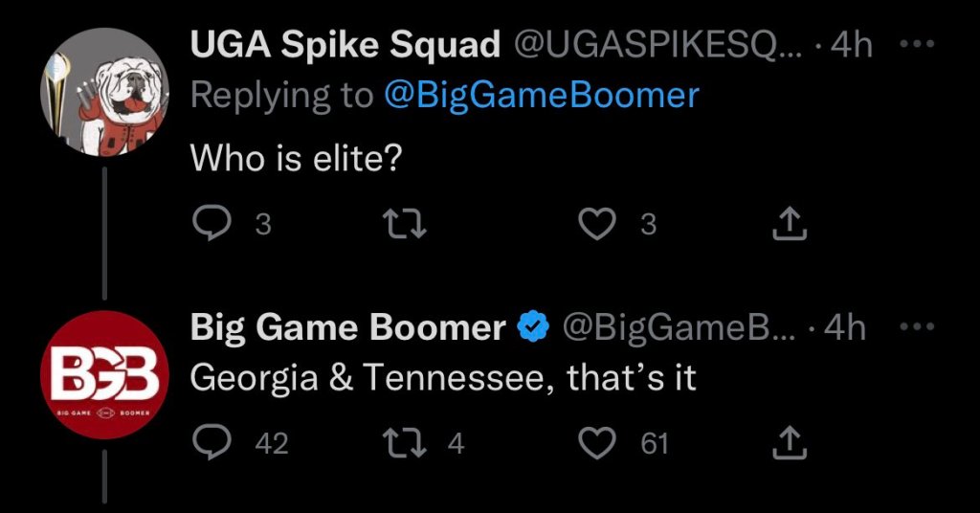Click the Big Game Boomer display name

point(348,328)
